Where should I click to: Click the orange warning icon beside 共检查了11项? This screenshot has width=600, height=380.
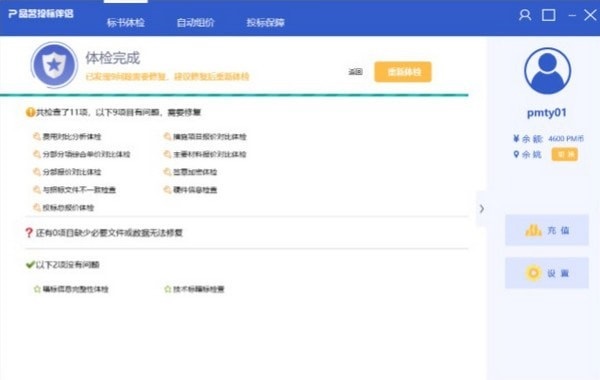[30, 112]
